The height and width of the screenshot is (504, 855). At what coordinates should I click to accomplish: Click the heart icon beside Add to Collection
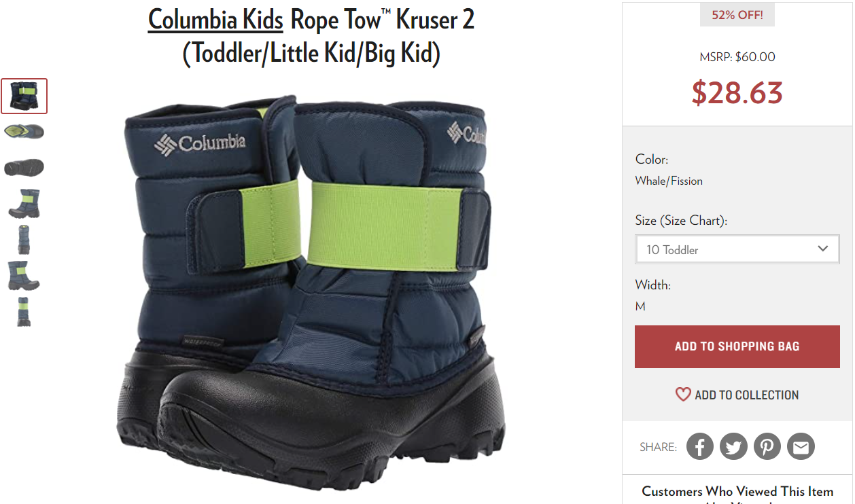[683, 394]
